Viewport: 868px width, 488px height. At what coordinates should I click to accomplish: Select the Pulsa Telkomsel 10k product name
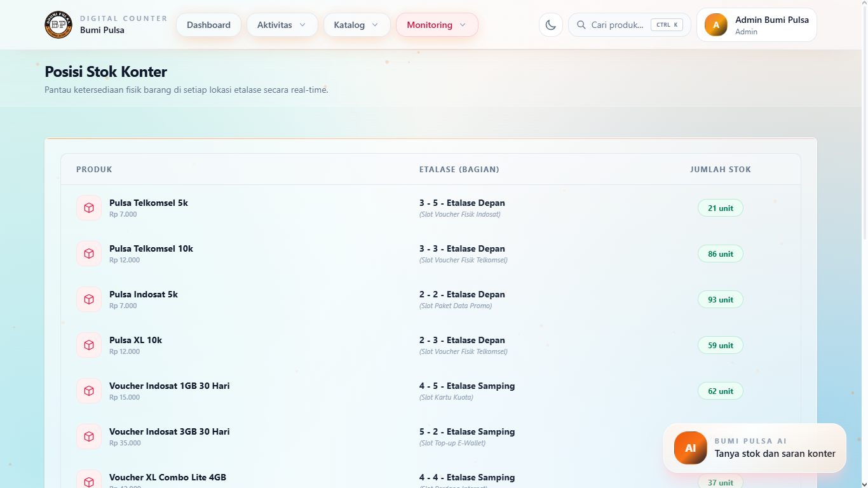tap(151, 248)
